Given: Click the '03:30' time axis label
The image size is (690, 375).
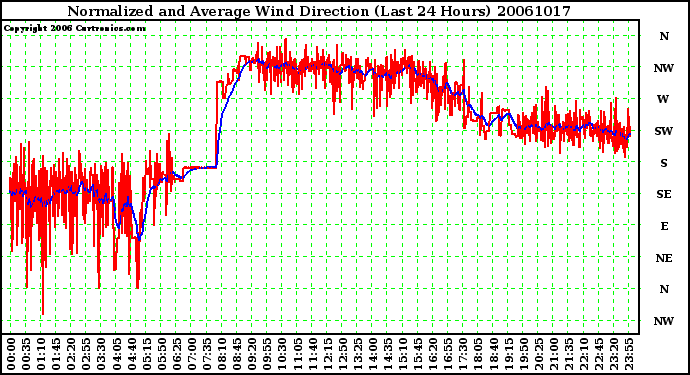Looking at the screenshot, I should tap(101, 354).
